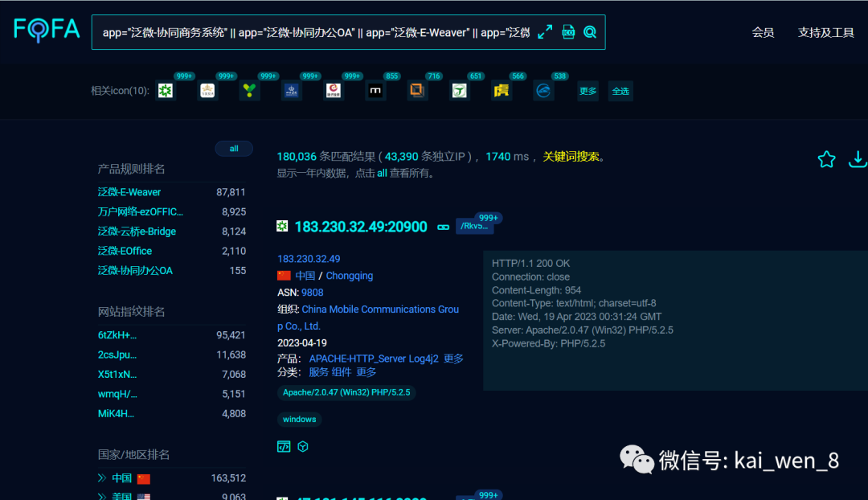The width and height of the screenshot is (868, 500).
Task: Open the 支持及工具 menu
Action: pyautogui.click(x=826, y=33)
